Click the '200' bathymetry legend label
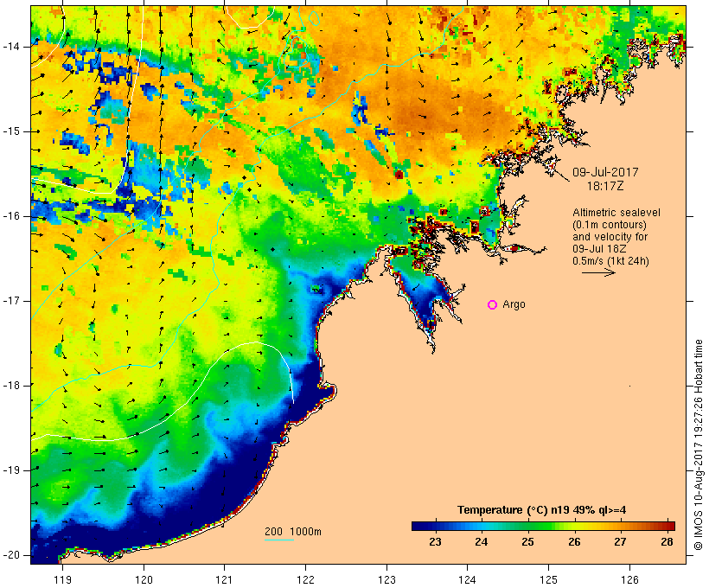 point(273,532)
